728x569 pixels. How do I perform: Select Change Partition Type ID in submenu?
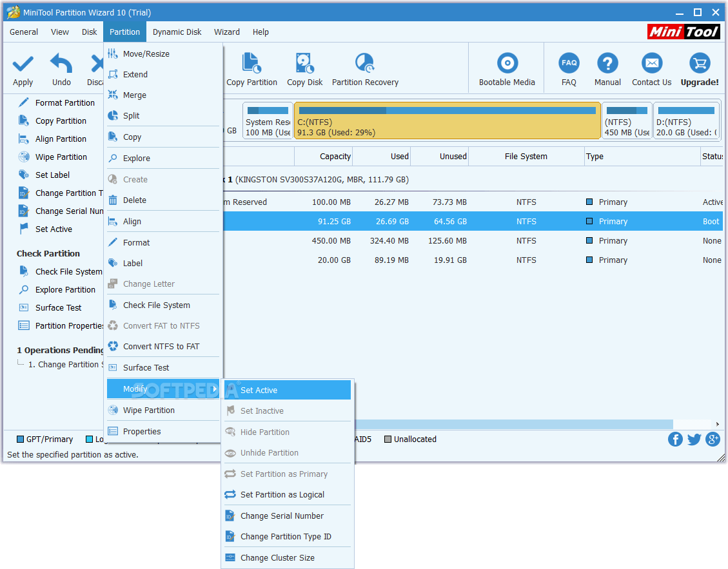(x=288, y=537)
